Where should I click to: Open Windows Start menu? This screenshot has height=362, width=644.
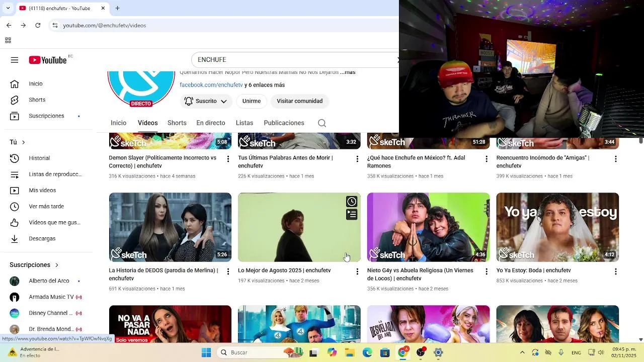206,352
